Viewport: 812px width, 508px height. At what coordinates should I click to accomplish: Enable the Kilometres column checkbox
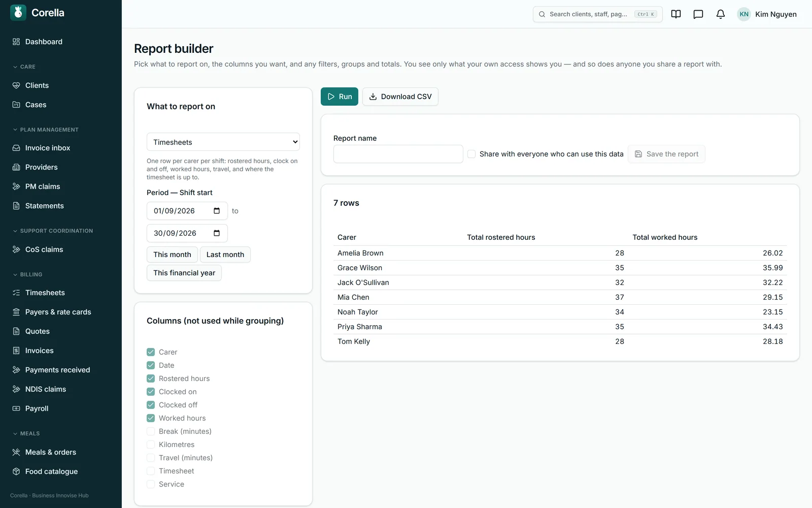tap(151, 444)
